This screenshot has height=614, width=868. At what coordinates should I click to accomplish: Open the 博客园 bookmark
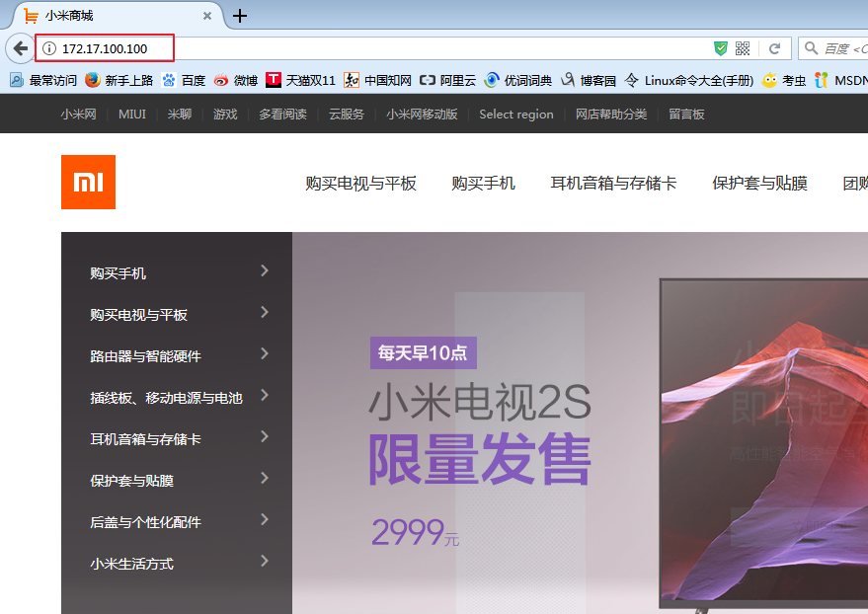(588, 80)
